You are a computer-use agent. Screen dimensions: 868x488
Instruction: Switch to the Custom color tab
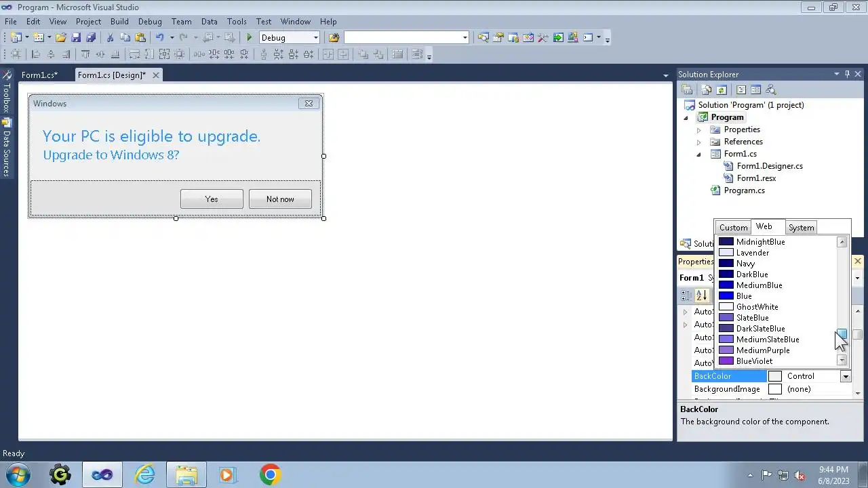[733, 228]
